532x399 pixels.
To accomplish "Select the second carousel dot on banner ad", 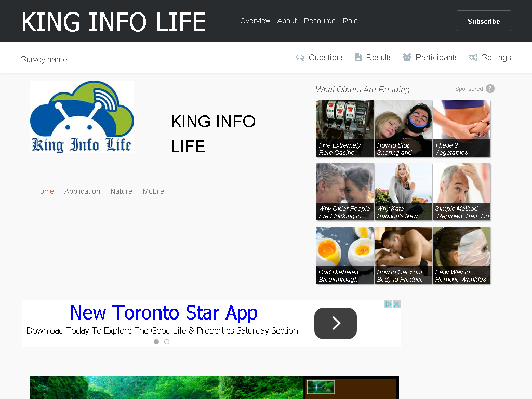I will click(x=167, y=342).
